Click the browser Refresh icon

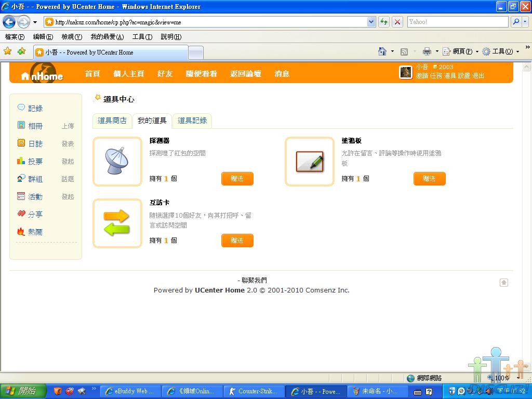pyautogui.click(x=384, y=22)
